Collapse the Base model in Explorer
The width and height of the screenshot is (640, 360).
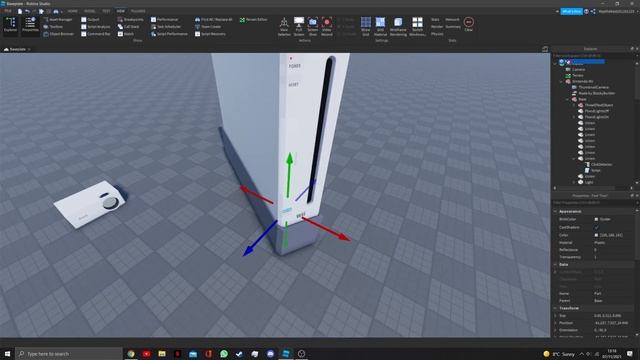[x=568, y=99]
